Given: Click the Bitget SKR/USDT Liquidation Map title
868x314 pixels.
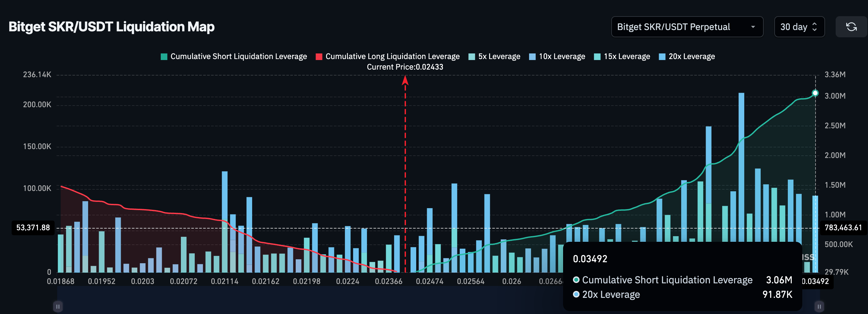Looking at the screenshot, I should pos(112,27).
